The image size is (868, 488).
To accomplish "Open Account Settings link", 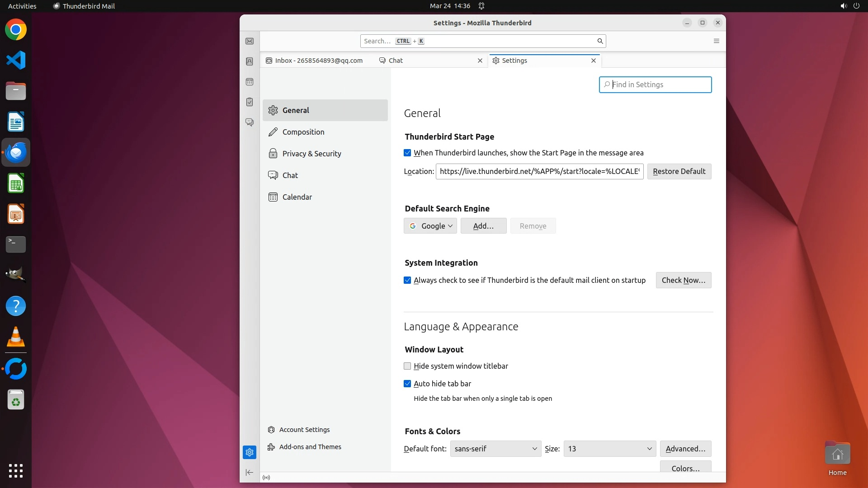I will point(304,430).
